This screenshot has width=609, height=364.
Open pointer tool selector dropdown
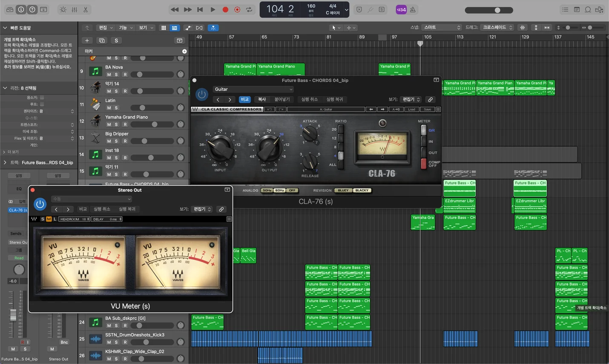tap(336, 28)
